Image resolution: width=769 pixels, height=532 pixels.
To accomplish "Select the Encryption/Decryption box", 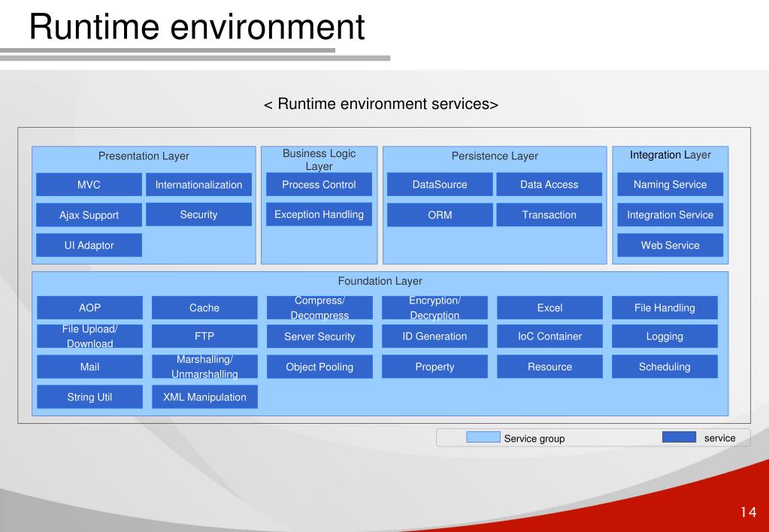I will click(434, 307).
